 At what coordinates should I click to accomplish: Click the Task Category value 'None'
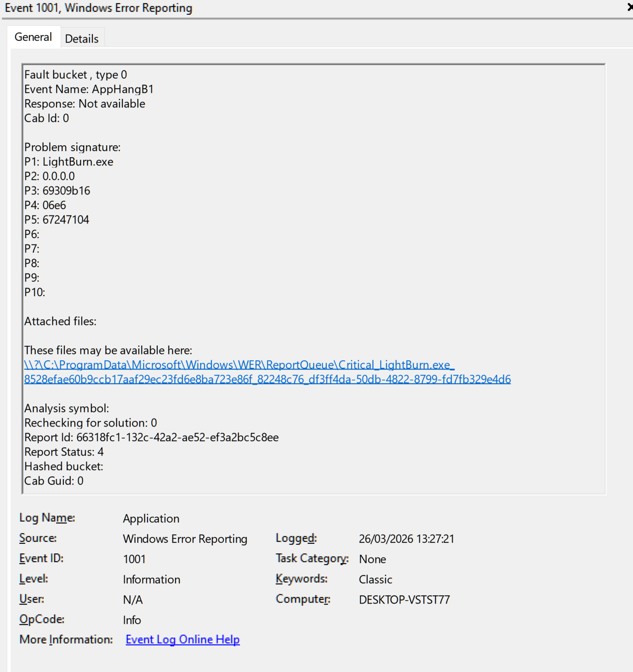[x=372, y=559]
